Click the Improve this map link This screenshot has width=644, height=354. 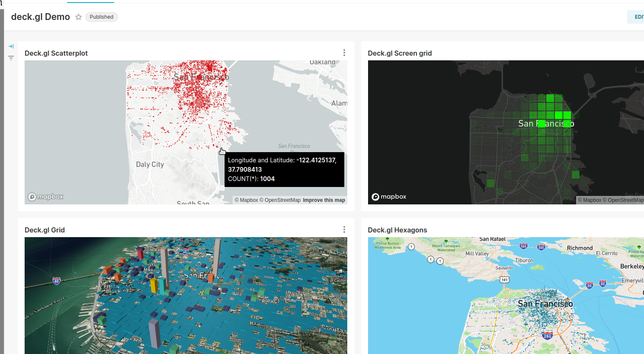pos(324,200)
